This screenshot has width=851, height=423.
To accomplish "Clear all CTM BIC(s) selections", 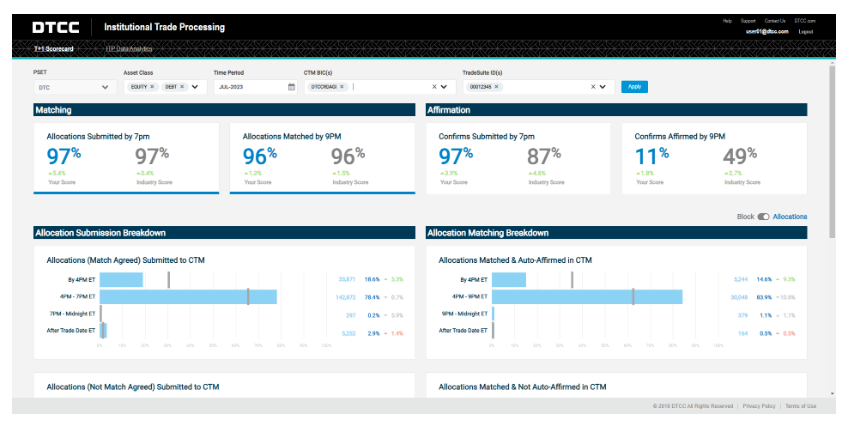I will pyautogui.click(x=434, y=87).
